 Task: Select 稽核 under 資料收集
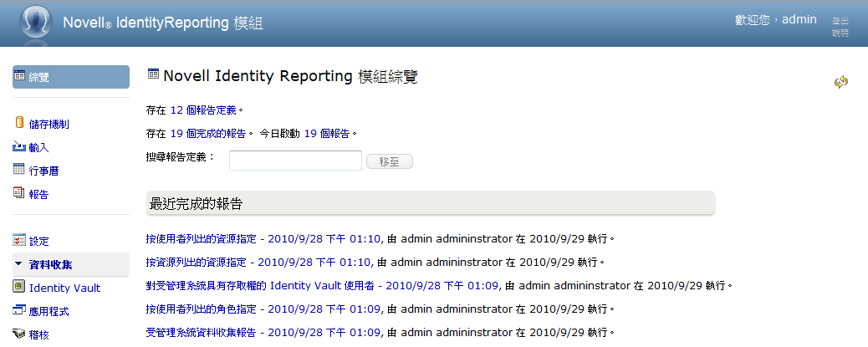click(38, 334)
